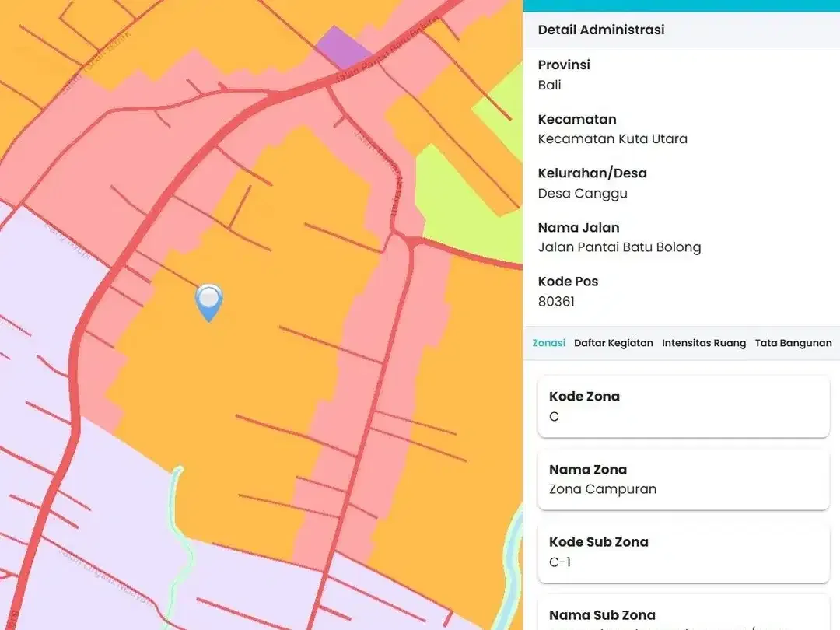This screenshot has width=840, height=630.
Task: Click the Jalan Pantai Batu Bolong map label
Action: 387,50
